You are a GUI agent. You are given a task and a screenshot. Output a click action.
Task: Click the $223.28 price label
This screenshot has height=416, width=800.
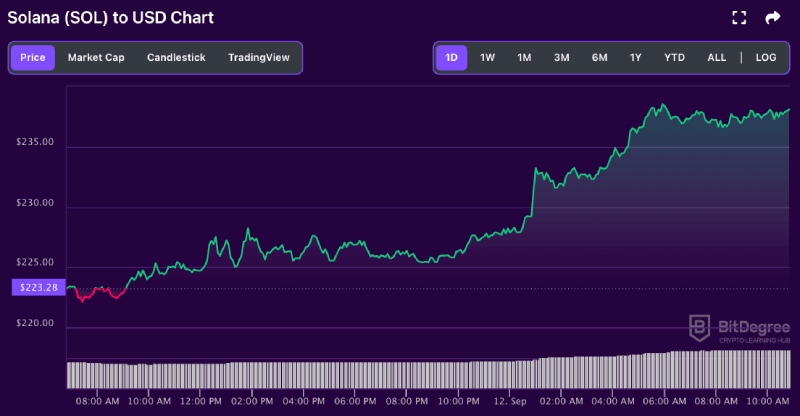39,287
